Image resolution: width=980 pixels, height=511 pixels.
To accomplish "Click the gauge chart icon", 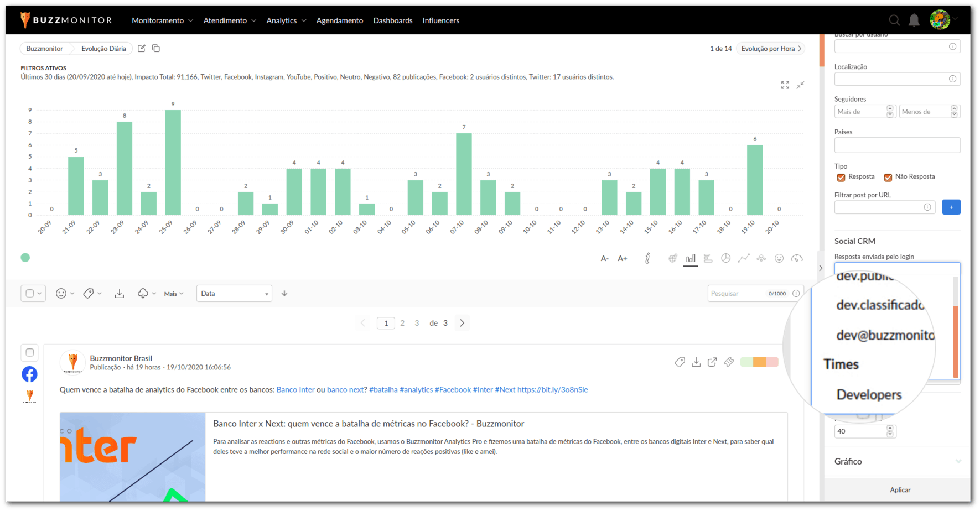I will [x=797, y=258].
